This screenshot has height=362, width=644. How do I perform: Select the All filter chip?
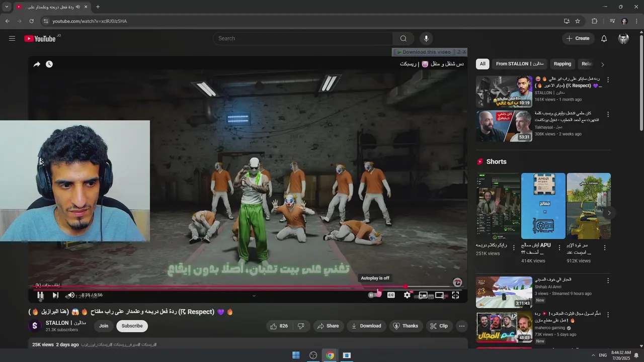(482, 64)
